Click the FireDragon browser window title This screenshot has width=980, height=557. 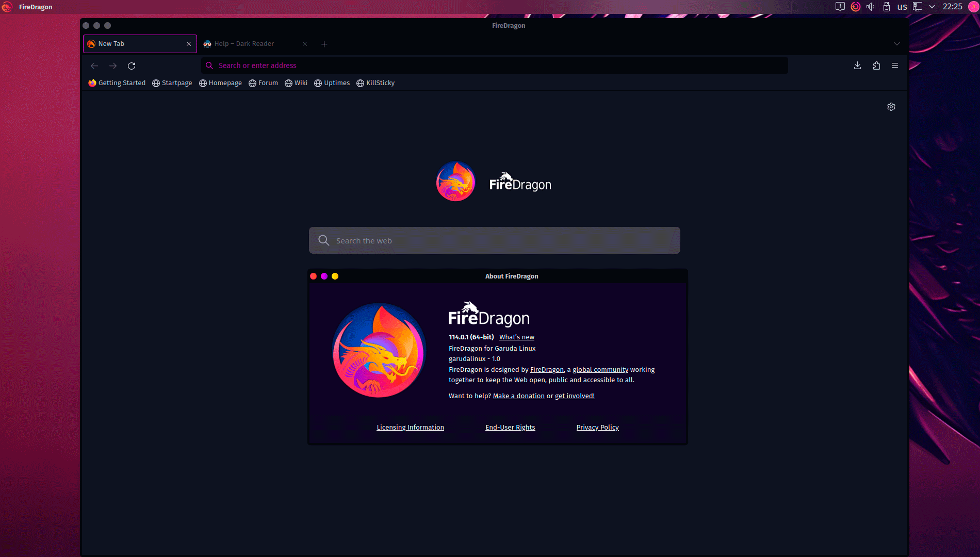tap(509, 25)
